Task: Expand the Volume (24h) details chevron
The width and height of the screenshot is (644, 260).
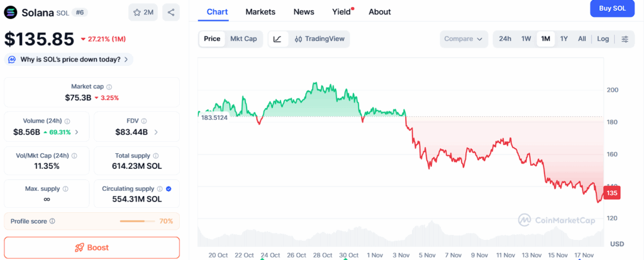Action: [77, 132]
